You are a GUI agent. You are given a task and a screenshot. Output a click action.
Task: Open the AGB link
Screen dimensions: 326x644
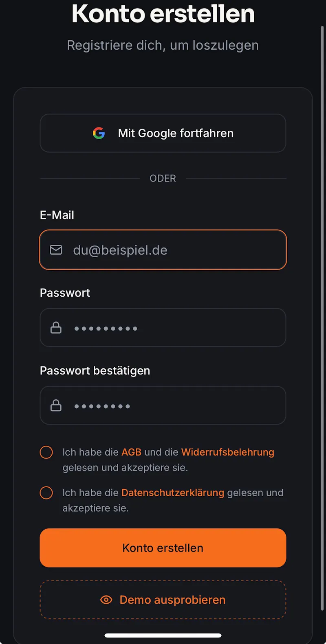click(x=131, y=452)
